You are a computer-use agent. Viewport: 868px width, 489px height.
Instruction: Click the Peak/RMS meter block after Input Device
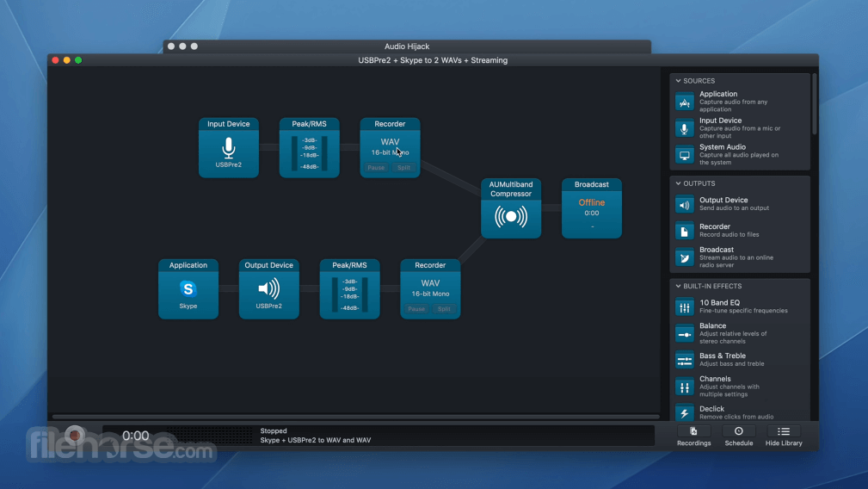click(x=310, y=148)
